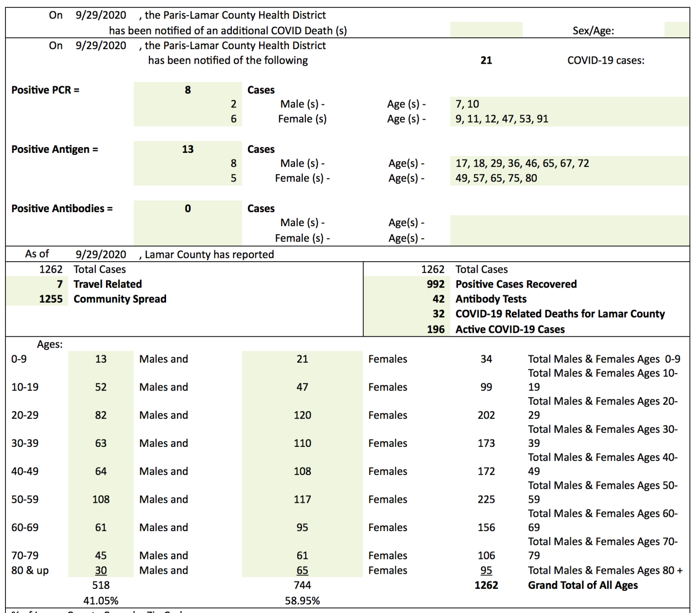Select antigen male ages '17, 18, 29, 36, 46, 65, 67, 72'

(x=569, y=163)
